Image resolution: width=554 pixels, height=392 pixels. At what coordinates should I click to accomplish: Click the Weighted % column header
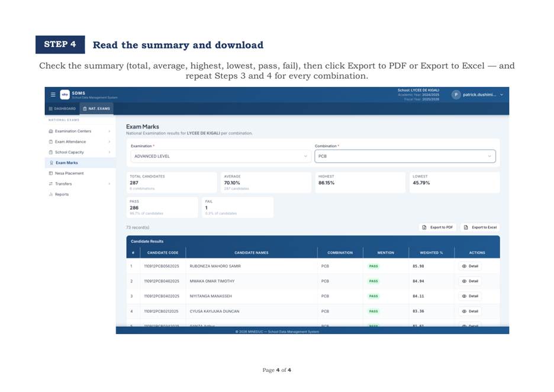[x=431, y=253]
